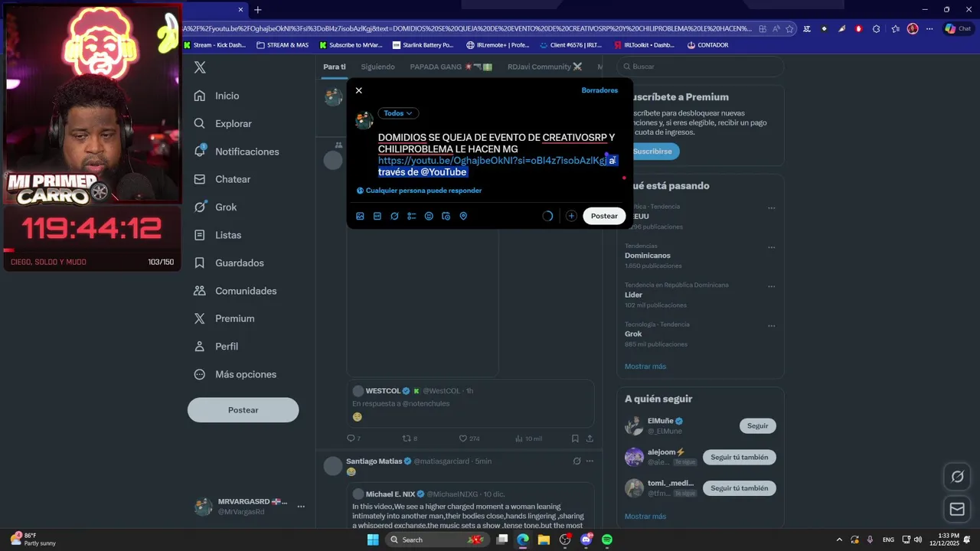This screenshot has width=980, height=551.
Task: Open X logo home
Action: (200, 67)
